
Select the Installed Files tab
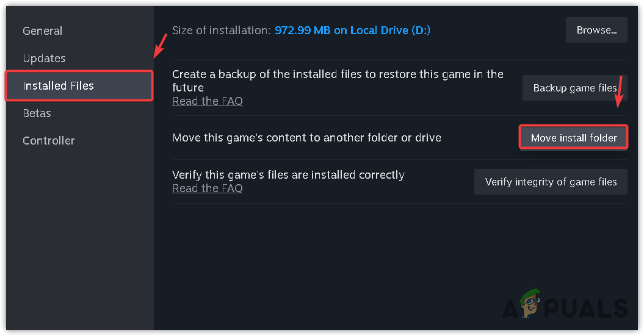click(x=59, y=85)
